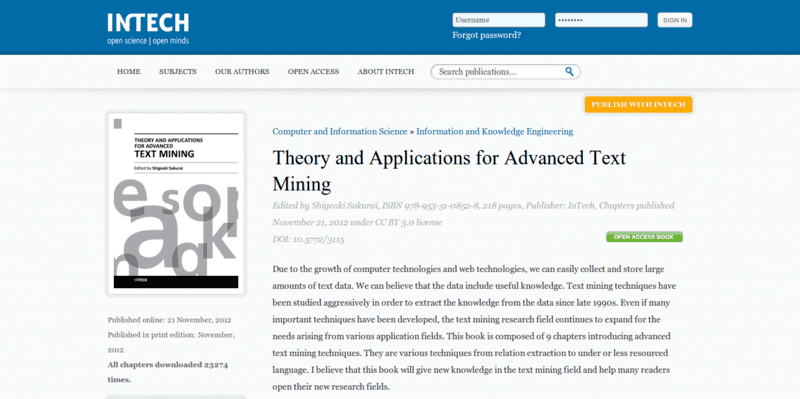Click the InTech logo in header

[148, 29]
